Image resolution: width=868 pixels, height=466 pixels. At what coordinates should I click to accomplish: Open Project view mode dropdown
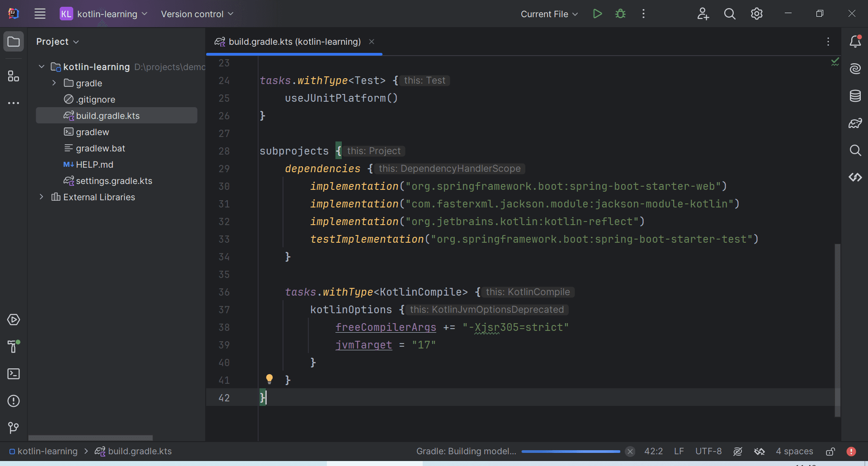pyautogui.click(x=57, y=42)
